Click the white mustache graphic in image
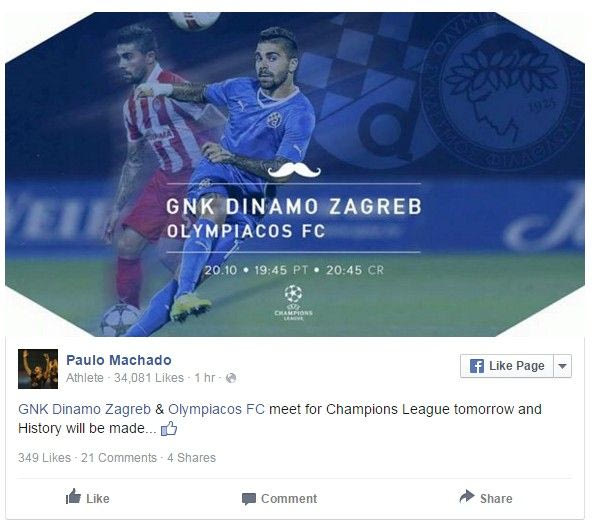The height and width of the screenshot is (531, 597). [294, 171]
